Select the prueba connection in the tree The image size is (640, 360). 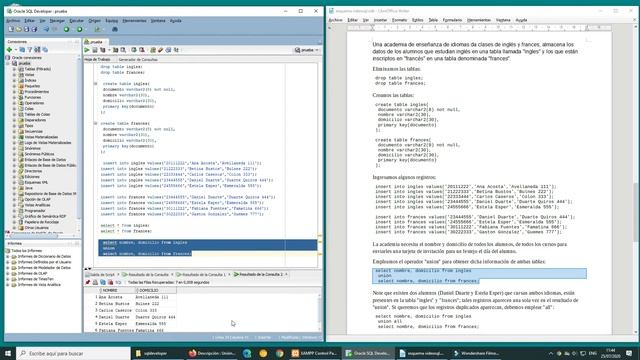click(x=24, y=64)
